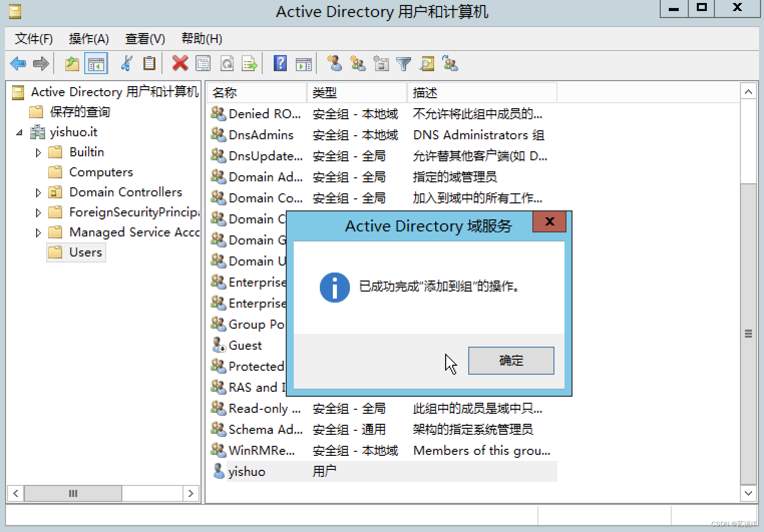This screenshot has height=532, width=764.
Task: Click the Add to group toolbar icon
Action: click(x=450, y=64)
